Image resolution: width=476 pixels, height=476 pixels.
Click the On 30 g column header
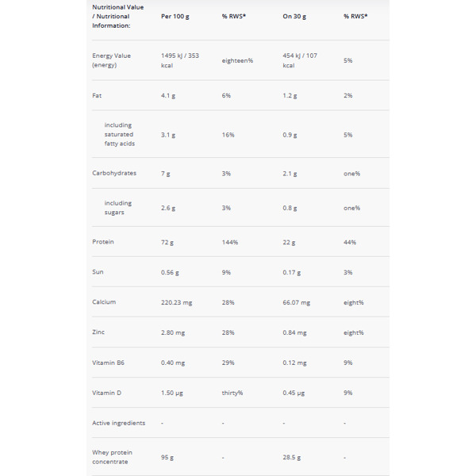(x=298, y=16)
